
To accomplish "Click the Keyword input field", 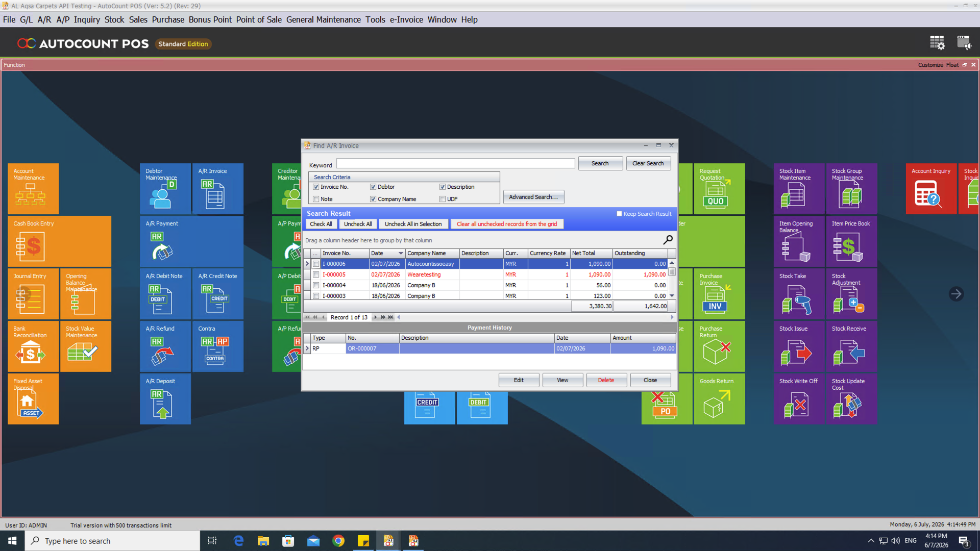I will click(x=456, y=164).
